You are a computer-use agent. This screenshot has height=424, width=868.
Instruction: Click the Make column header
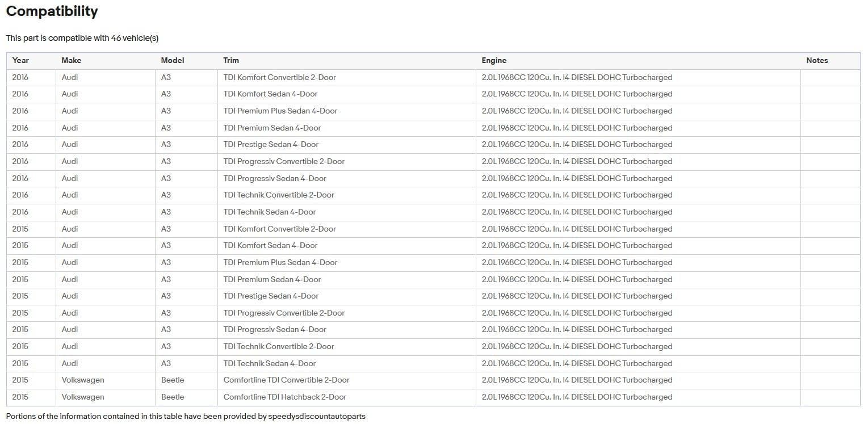[72, 60]
